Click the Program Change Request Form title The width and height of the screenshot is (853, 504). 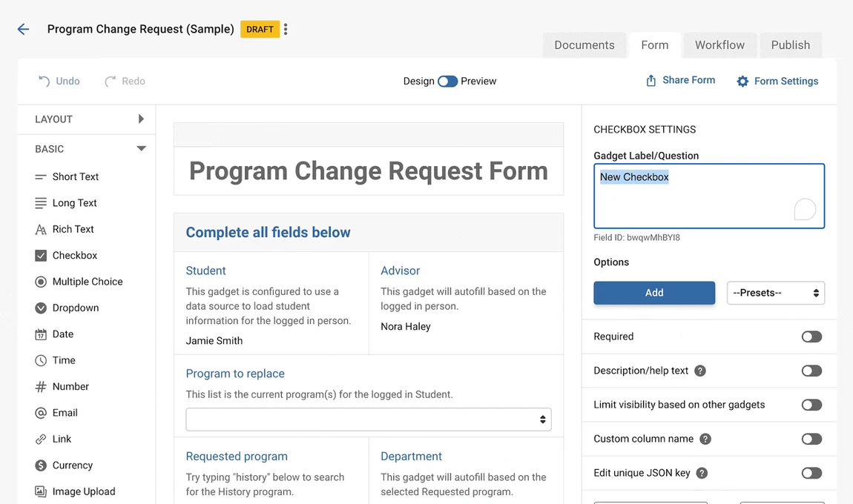pyautogui.click(x=369, y=170)
